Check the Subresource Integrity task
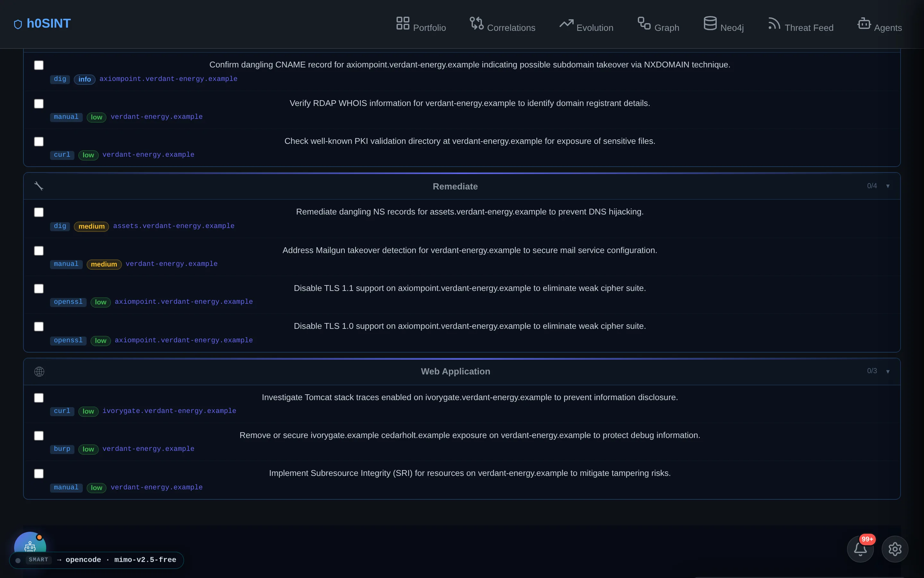The image size is (924, 578). 38,474
